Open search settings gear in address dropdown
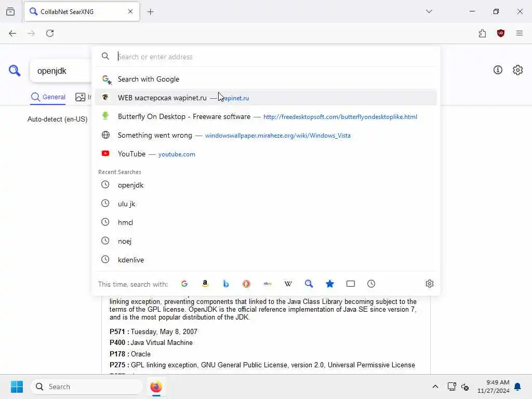Viewport: 532px width, 399px height. pos(430,284)
